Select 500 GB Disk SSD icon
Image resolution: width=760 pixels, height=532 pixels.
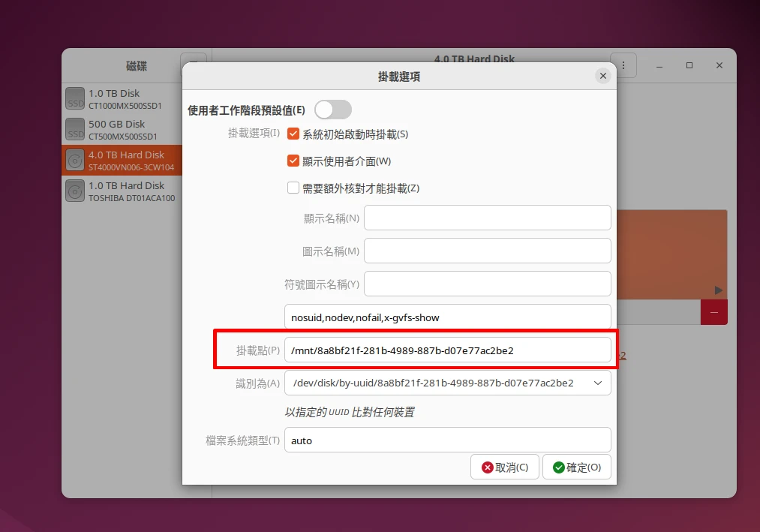[x=75, y=129]
